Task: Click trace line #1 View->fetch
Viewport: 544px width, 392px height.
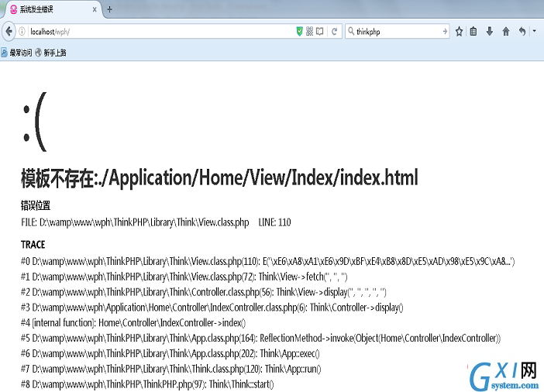Action: 184,277
